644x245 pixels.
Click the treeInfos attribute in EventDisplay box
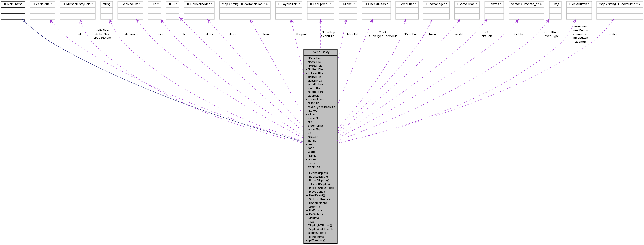[x=313, y=167]
